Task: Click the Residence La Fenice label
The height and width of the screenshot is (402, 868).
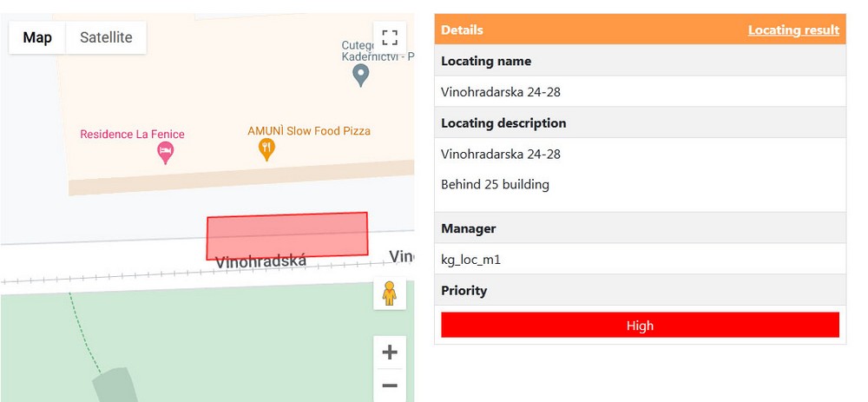Action: [132, 134]
